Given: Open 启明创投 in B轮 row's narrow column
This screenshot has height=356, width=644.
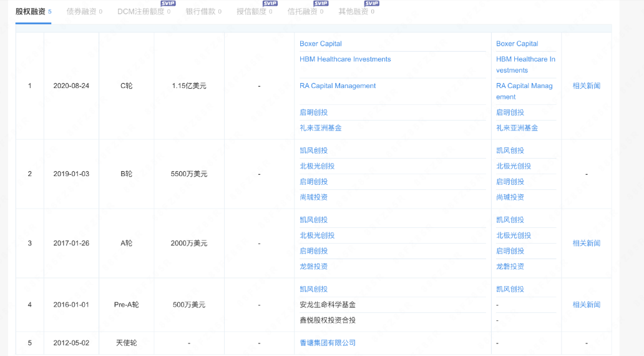Looking at the screenshot, I should [510, 182].
